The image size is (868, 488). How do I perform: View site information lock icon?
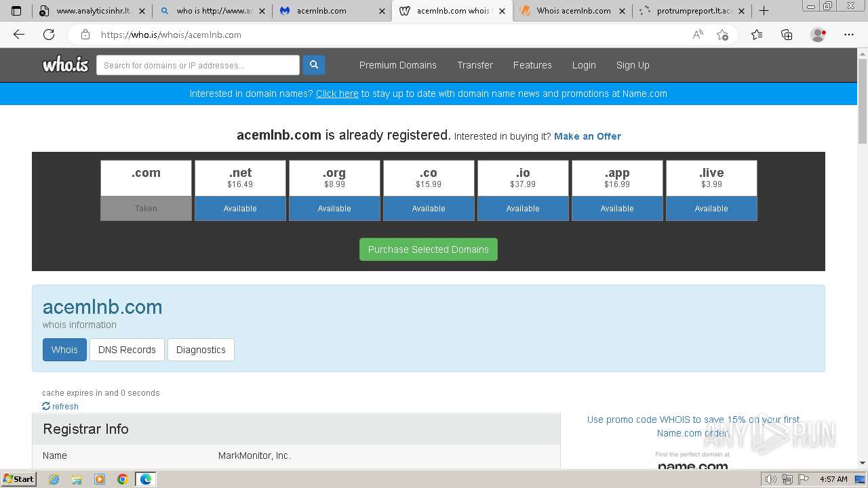[x=85, y=35]
